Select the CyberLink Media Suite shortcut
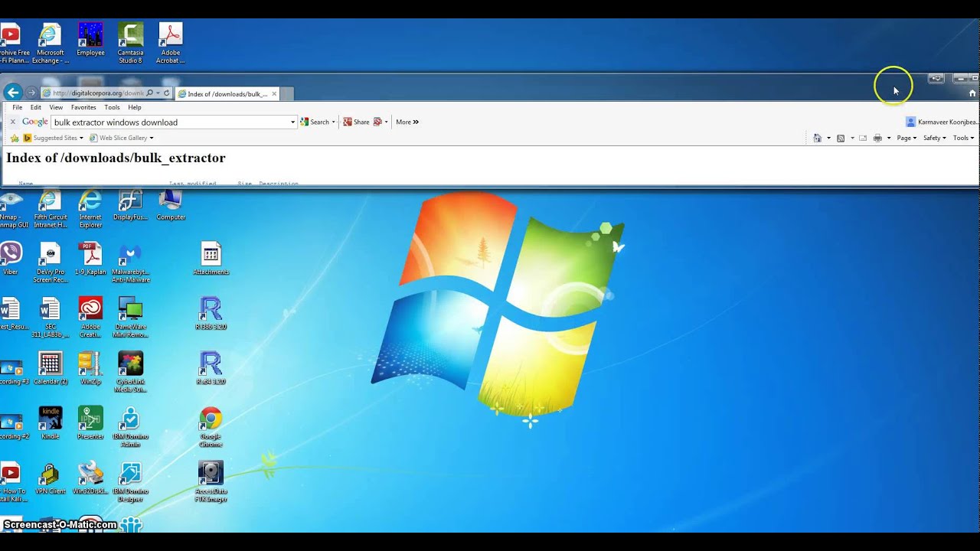The height and width of the screenshot is (551, 980). 130,373
